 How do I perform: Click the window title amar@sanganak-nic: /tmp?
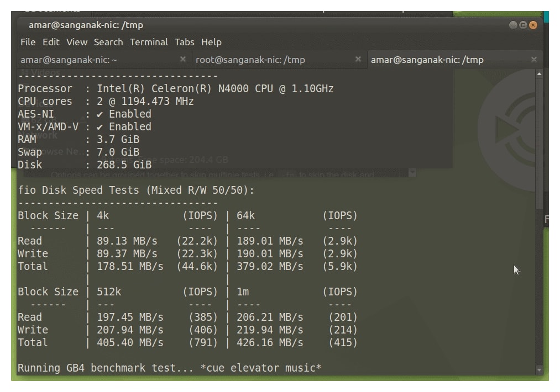86,25
